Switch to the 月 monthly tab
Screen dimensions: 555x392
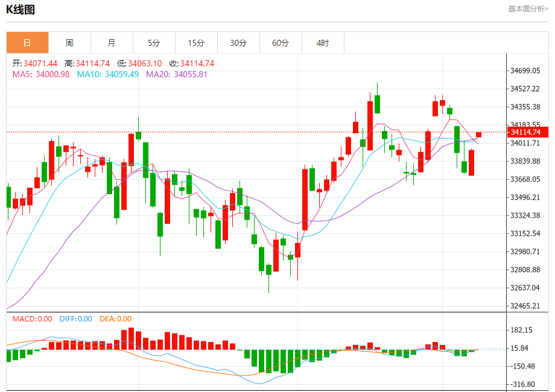pyautogui.click(x=112, y=43)
